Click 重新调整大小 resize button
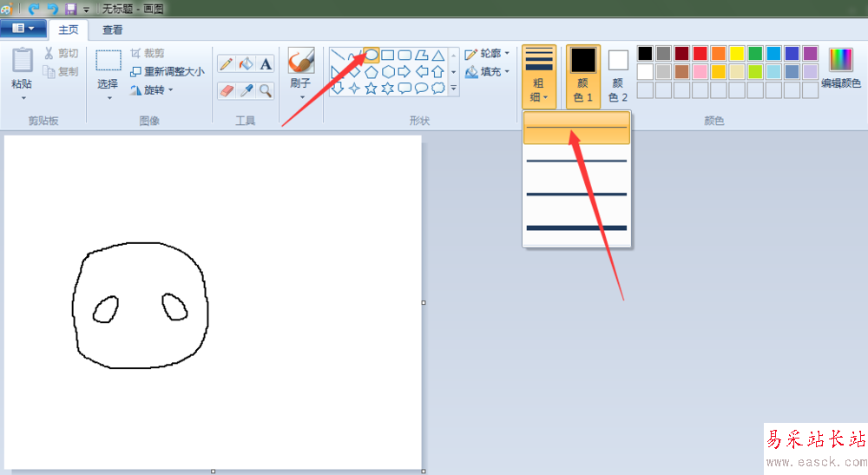This screenshot has height=475, width=868. click(x=168, y=71)
